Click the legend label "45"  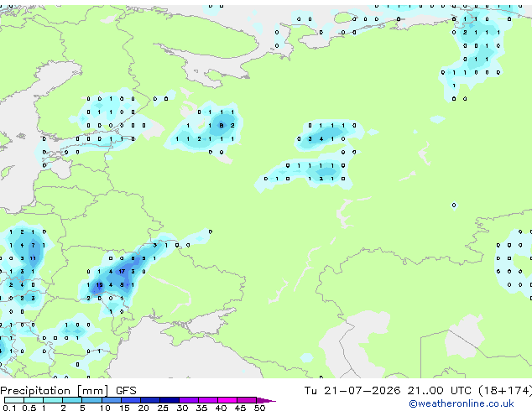tap(240, 408)
